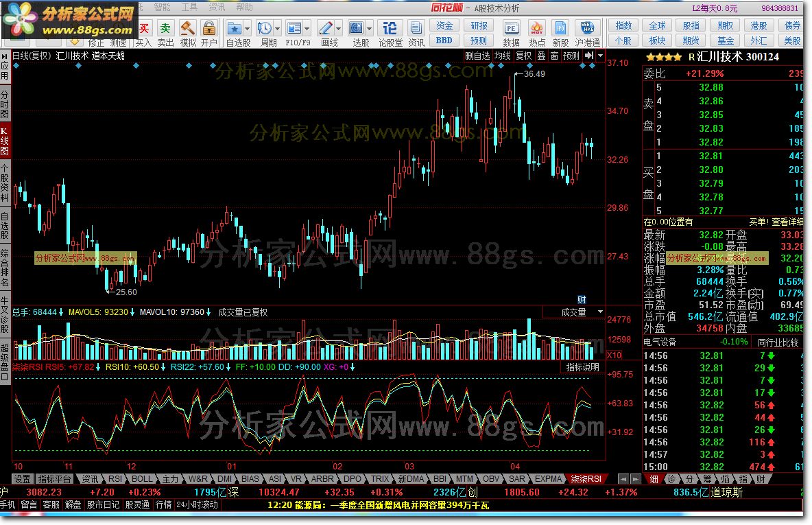The height and width of the screenshot is (525, 812).
Task: Click the 开户 padlock icon
Action: (x=208, y=29)
